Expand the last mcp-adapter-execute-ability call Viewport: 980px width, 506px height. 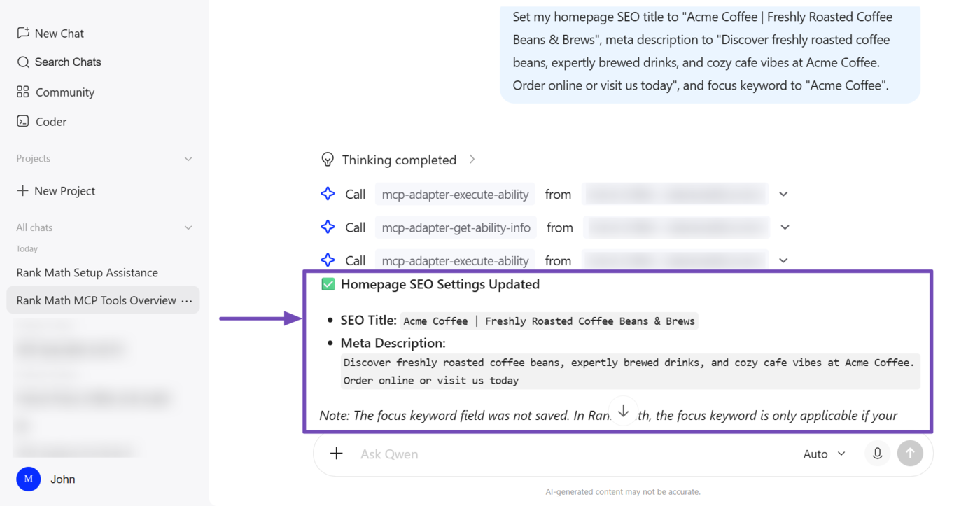(x=783, y=260)
